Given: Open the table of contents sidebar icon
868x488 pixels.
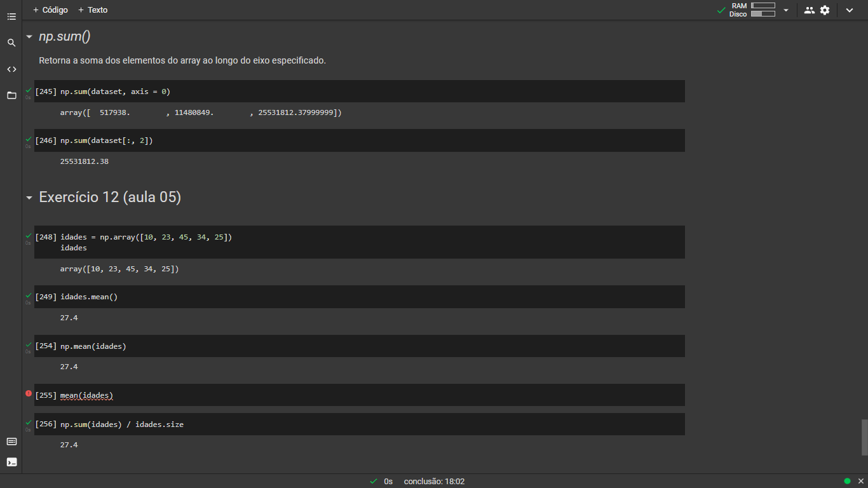Looking at the screenshot, I should [11, 17].
